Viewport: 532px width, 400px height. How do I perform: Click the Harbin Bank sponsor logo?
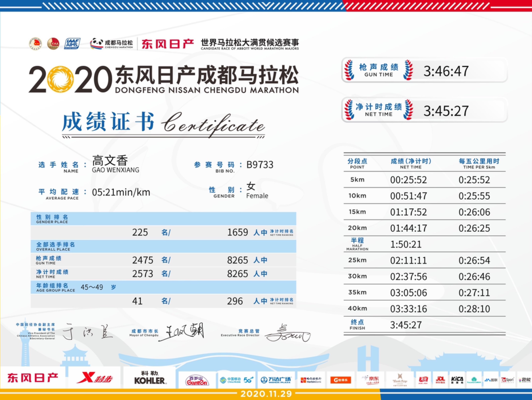click(x=311, y=380)
